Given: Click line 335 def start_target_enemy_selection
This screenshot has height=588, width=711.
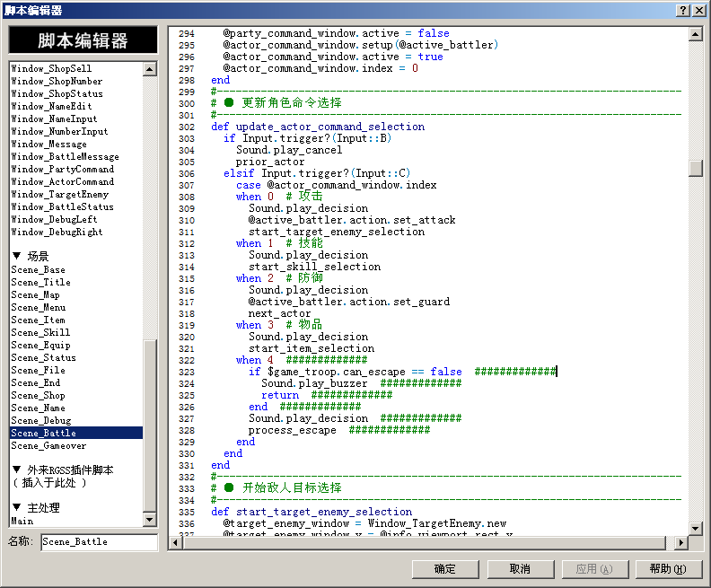Looking at the screenshot, I should (312, 512).
